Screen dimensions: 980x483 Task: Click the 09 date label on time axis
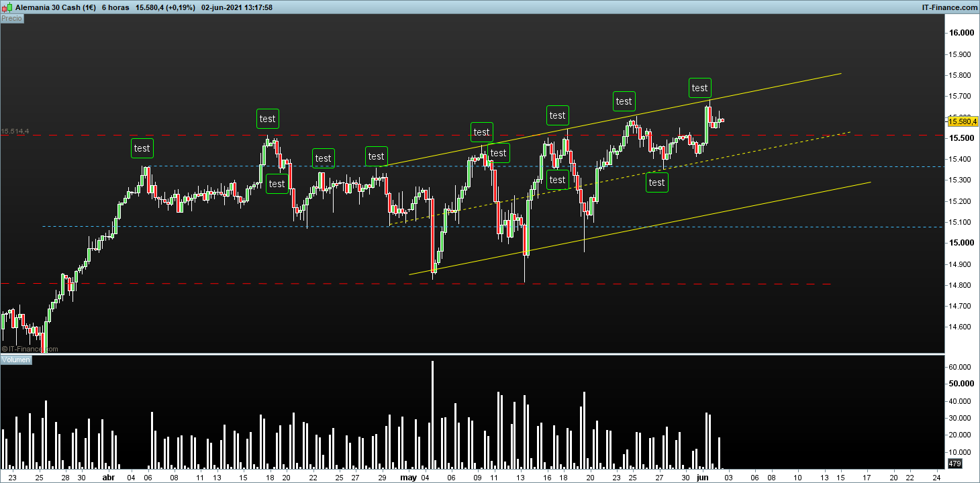click(478, 478)
